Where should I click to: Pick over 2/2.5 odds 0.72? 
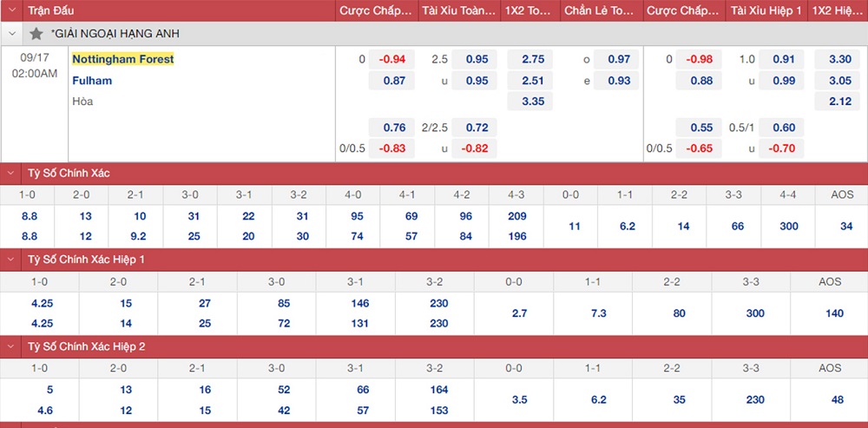(475, 128)
